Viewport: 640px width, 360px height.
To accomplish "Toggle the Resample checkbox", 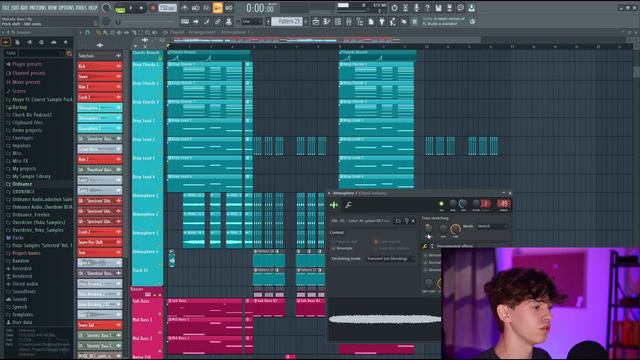I will [342, 248].
